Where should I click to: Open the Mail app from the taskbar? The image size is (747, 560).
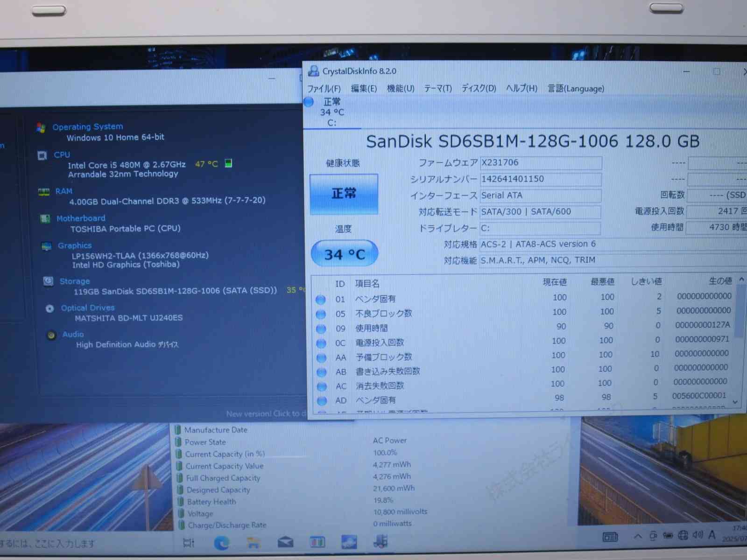coord(285,542)
